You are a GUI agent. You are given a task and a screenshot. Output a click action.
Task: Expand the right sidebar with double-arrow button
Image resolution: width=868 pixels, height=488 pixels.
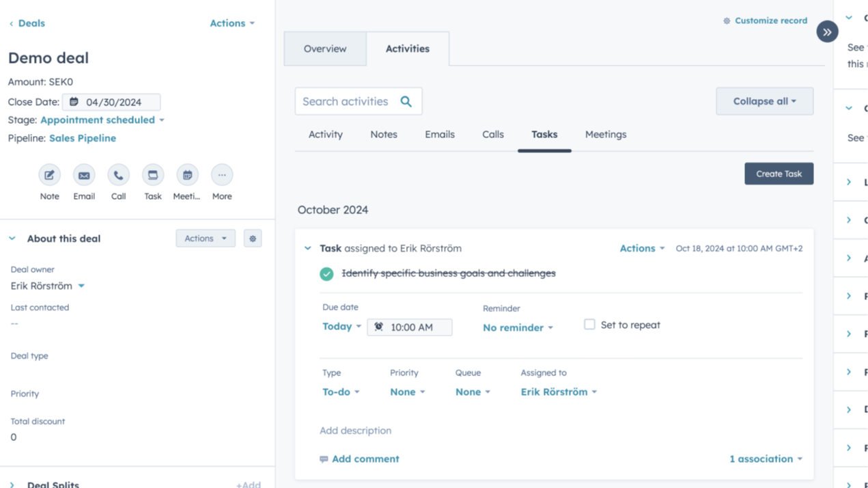click(827, 32)
